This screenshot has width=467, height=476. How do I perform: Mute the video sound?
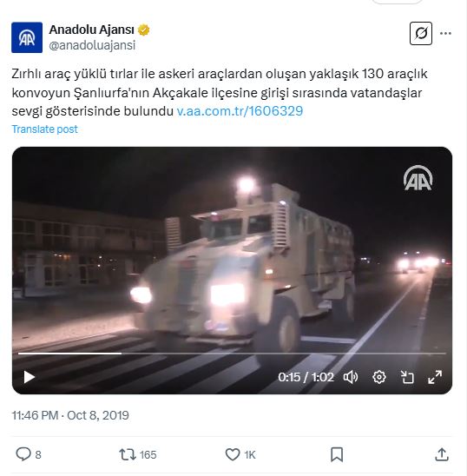[x=351, y=377]
